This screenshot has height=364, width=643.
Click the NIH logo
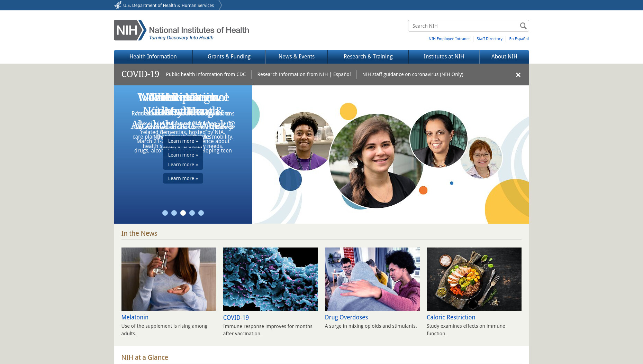181,30
